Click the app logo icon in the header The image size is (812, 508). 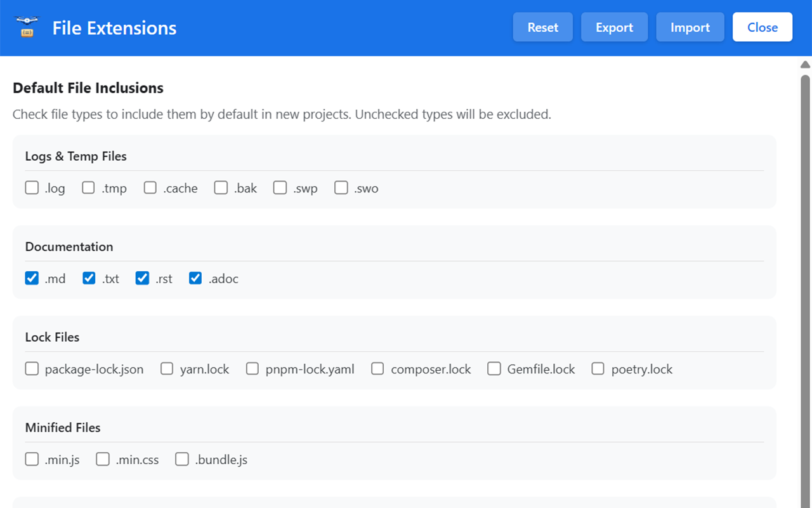click(26, 27)
